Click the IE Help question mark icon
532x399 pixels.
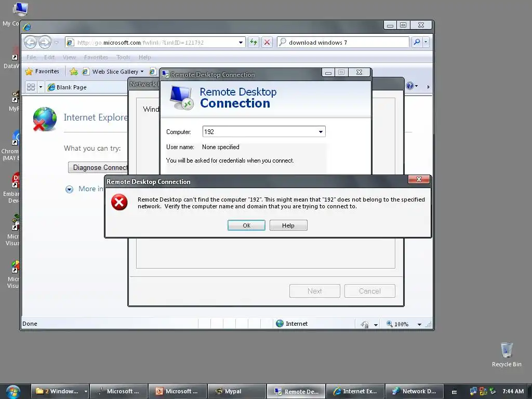coord(410,86)
